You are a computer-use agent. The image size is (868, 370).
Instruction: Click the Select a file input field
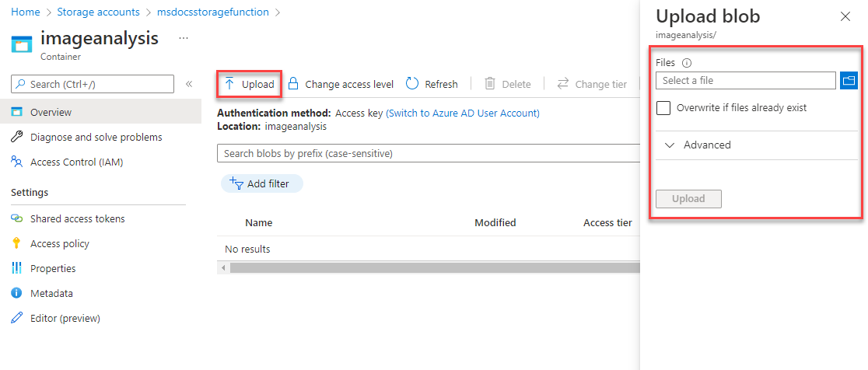tap(745, 80)
